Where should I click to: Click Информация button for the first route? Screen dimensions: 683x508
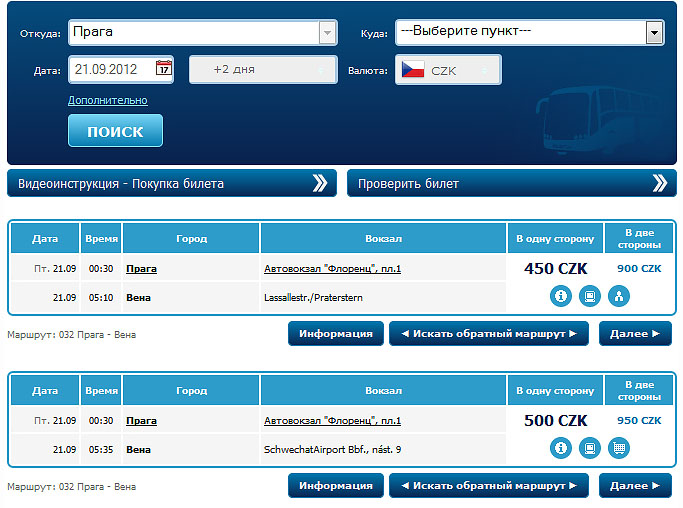tap(336, 334)
